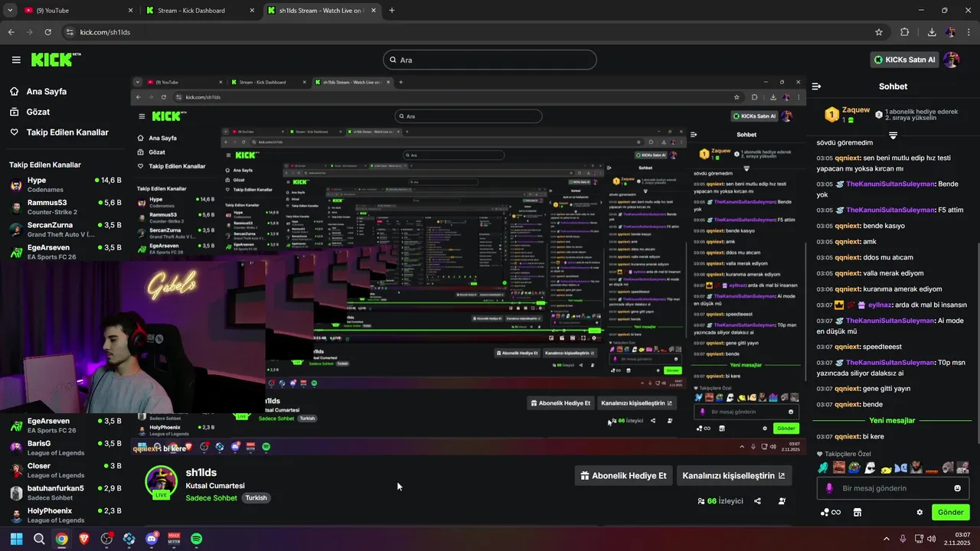Click the Bir mesaj gönderin input

(892, 488)
